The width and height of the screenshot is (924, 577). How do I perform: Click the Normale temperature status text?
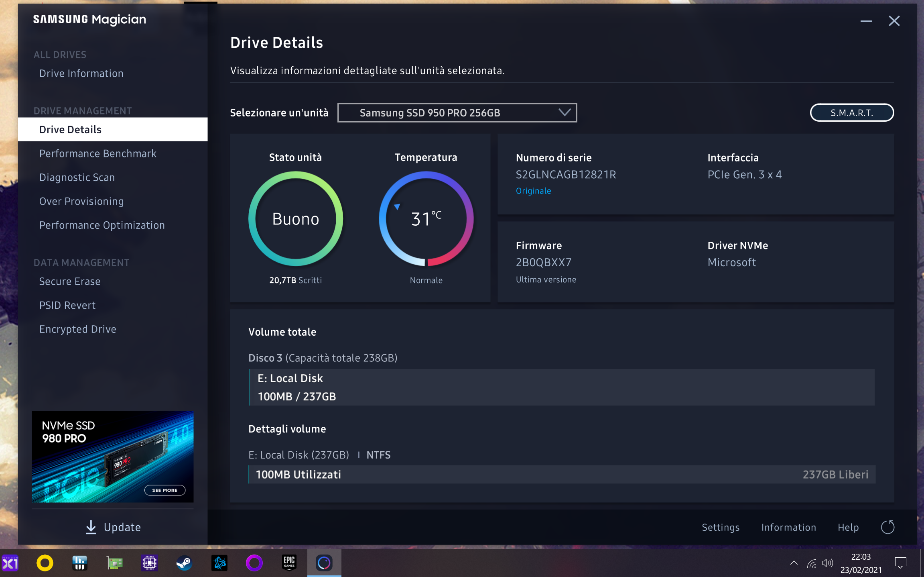click(426, 280)
